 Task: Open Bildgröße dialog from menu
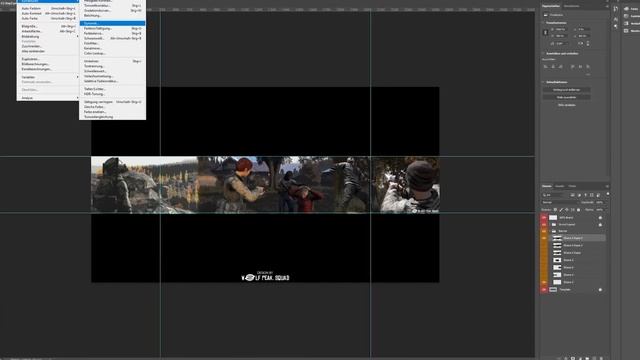[48, 26]
